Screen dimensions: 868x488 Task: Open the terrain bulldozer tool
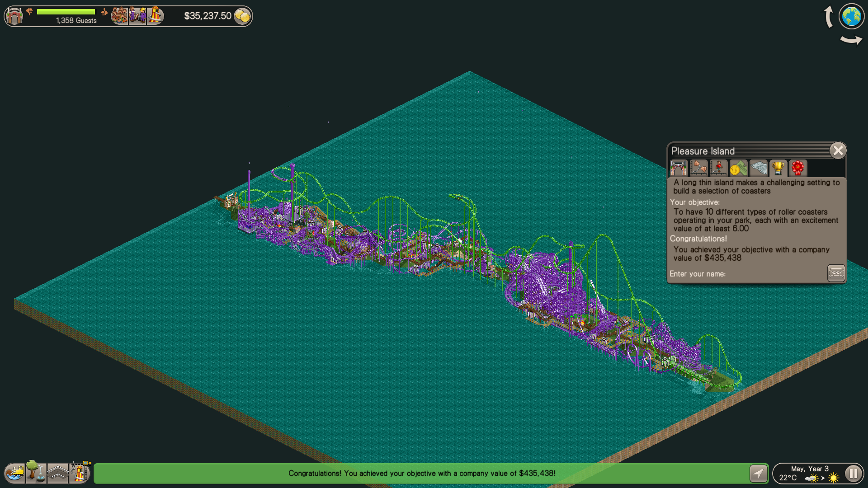(15, 473)
